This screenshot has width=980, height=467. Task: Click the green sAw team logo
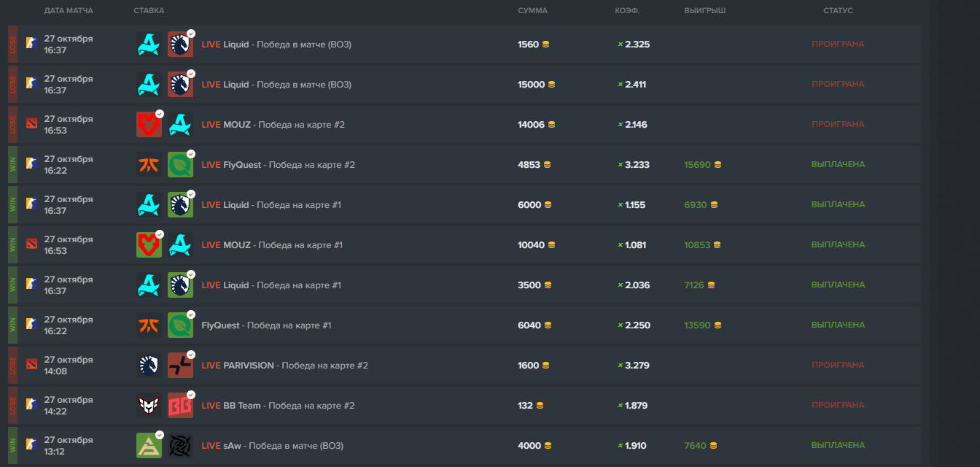149,446
